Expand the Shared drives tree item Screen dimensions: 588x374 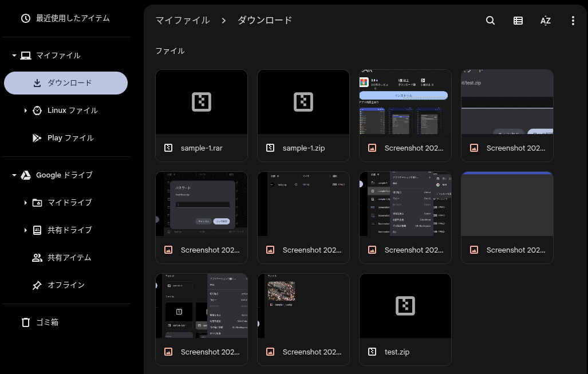pyautogui.click(x=25, y=230)
